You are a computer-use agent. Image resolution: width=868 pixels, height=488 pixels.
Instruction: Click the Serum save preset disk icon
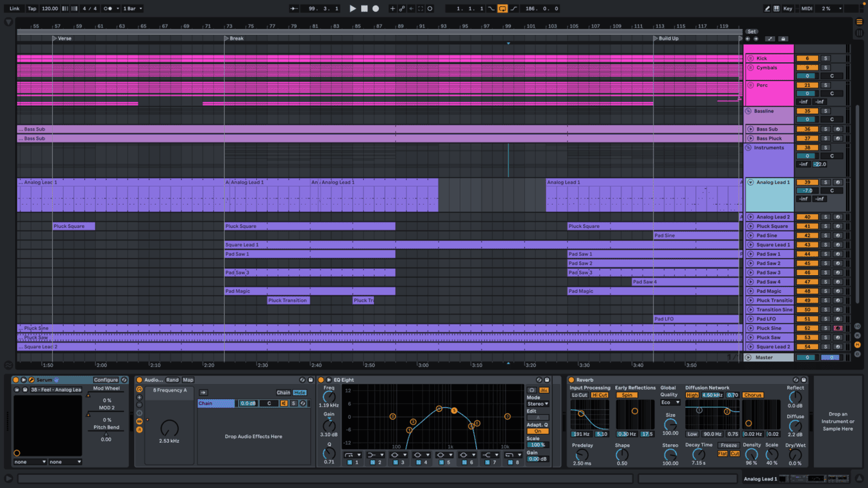click(x=25, y=389)
